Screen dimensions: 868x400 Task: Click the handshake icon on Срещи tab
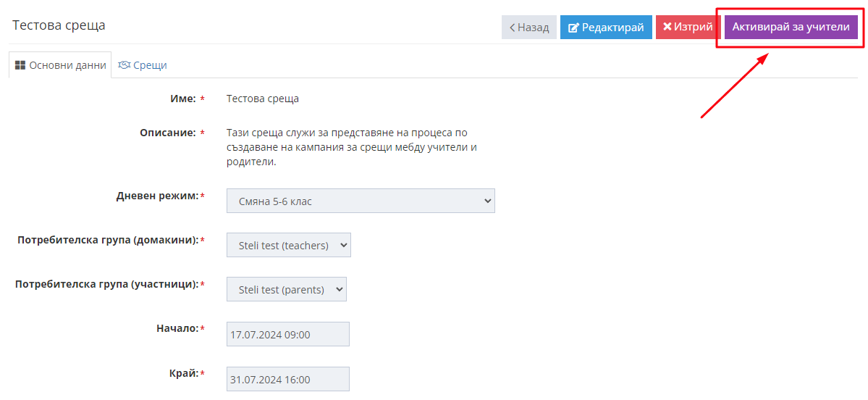(124, 64)
